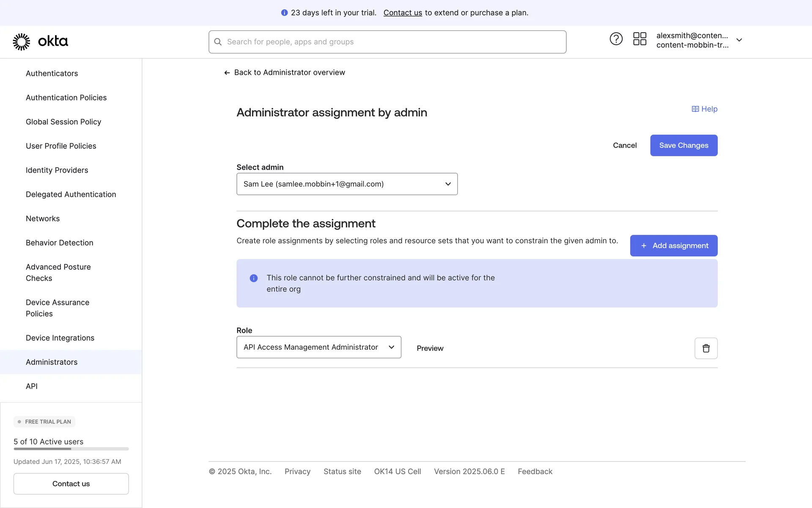Screen dimensions: 812x508
Task: Expand the account menu chevron
Action: [739, 40]
